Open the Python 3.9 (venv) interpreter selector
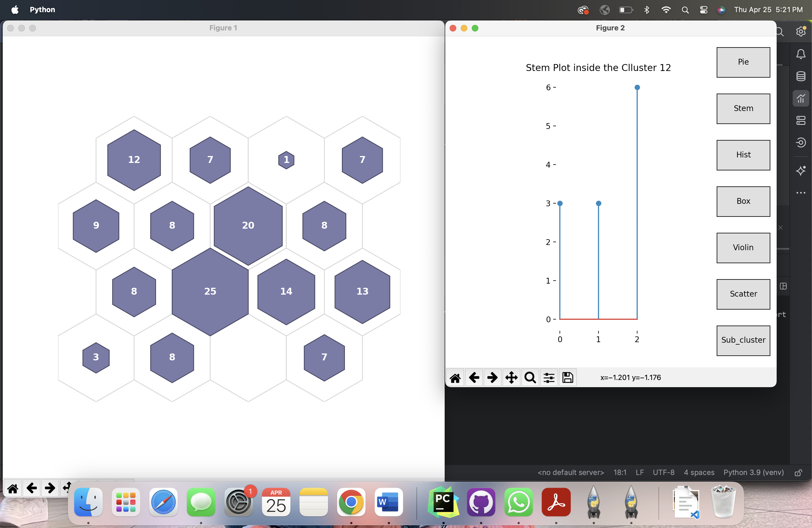The width and height of the screenshot is (812, 528). pos(753,472)
